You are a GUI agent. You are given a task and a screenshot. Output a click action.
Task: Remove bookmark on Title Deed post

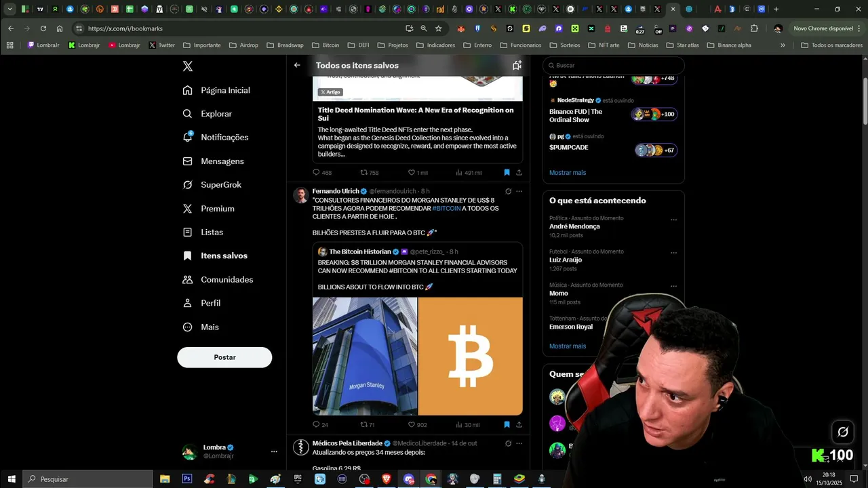[507, 173]
